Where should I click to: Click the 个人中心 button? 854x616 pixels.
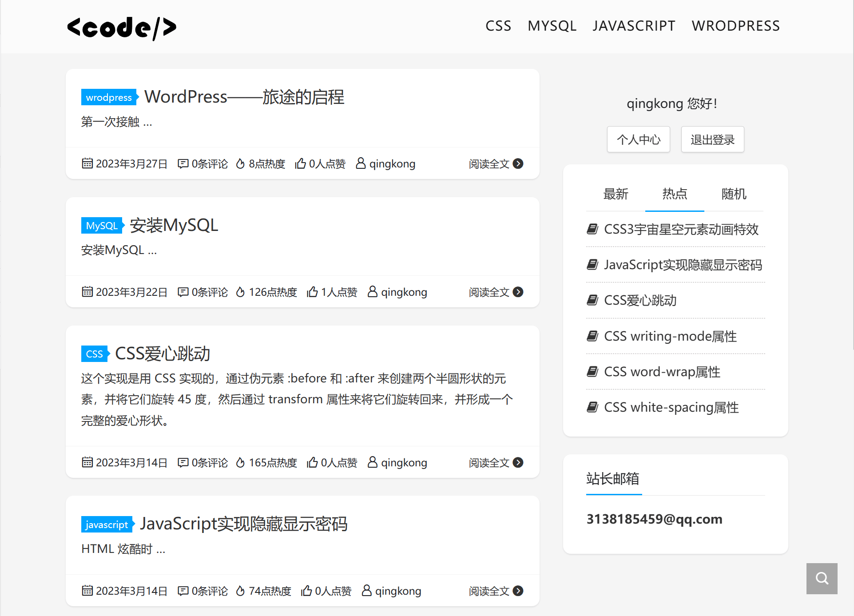(x=638, y=139)
